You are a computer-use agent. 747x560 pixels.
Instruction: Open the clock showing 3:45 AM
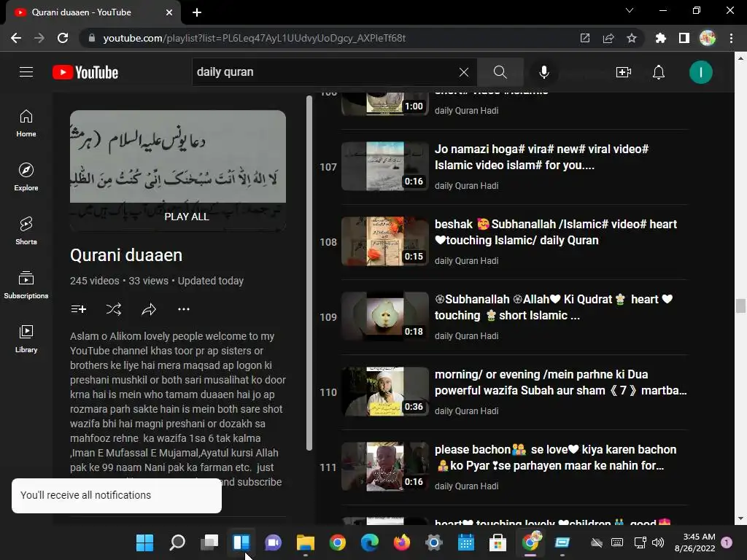[694, 542]
